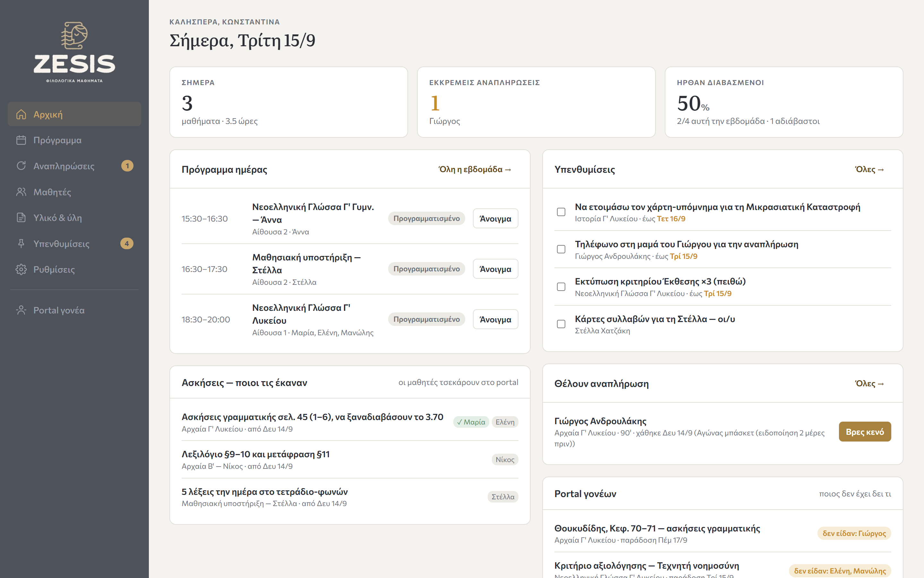Click the Ασκήσεις γραμματικής σελ. 45 row title
The image size is (924, 578).
click(312, 417)
